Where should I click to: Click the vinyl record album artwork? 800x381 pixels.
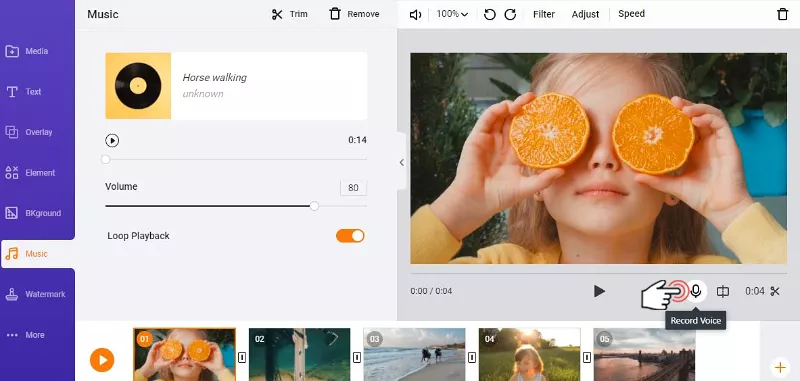point(138,86)
